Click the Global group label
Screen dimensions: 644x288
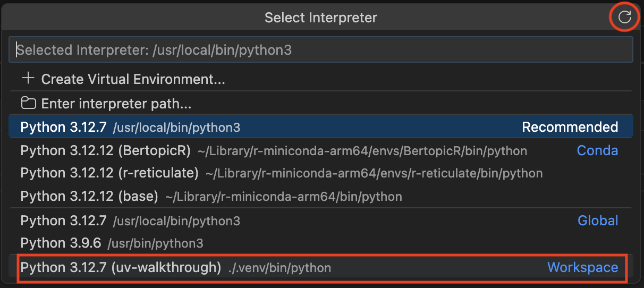tap(598, 221)
